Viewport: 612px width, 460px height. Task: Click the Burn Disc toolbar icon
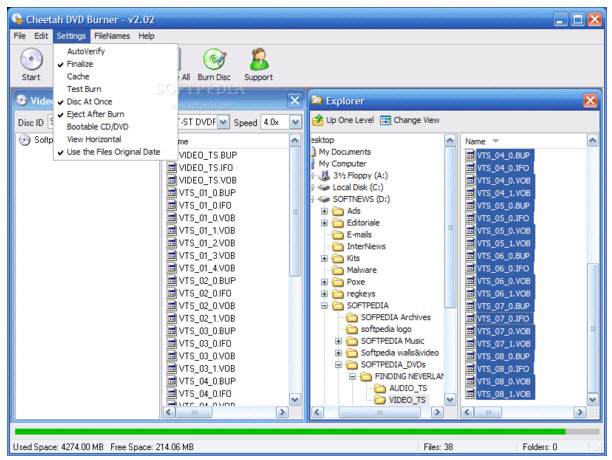(213, 59)
